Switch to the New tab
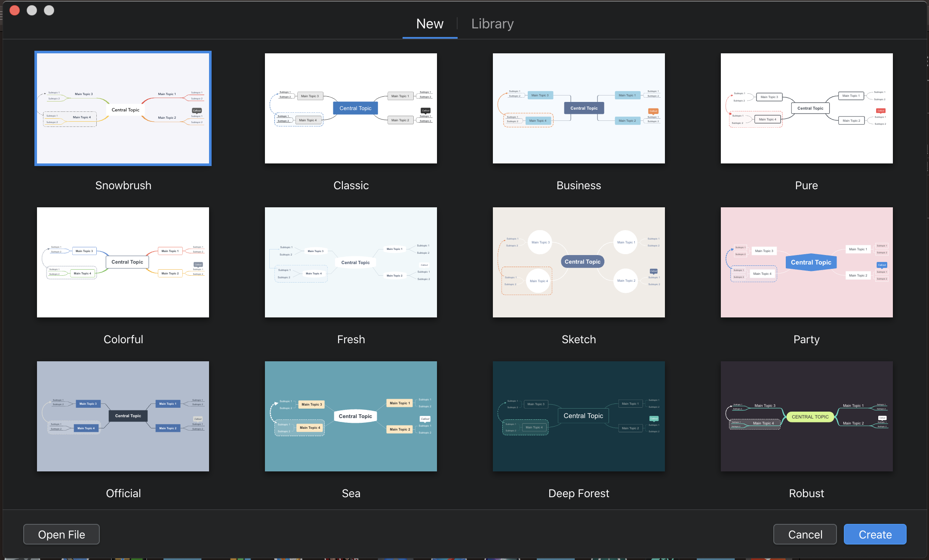This screenshot has height=560, width=929. [430, 24]
